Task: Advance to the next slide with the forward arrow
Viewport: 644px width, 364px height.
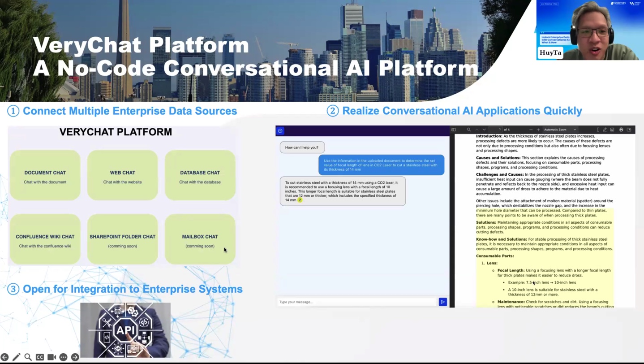Action: pos(75,357)
